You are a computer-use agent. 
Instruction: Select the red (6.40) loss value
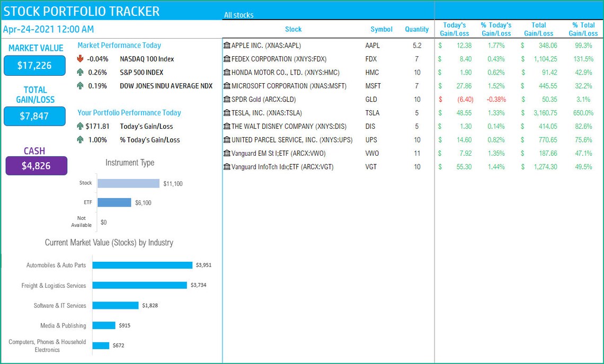click(465, 100)
